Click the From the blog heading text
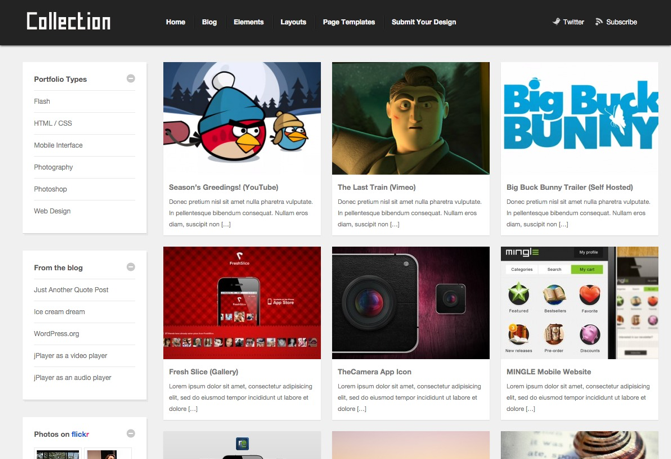 (58, 268)
